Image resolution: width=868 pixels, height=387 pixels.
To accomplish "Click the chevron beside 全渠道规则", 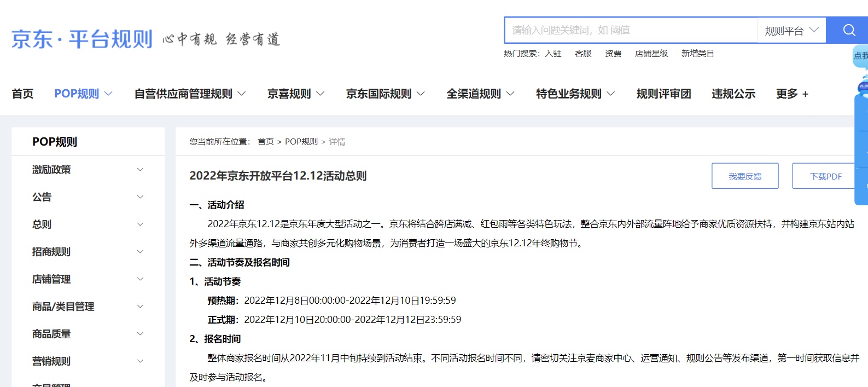I will click(510, 94).
